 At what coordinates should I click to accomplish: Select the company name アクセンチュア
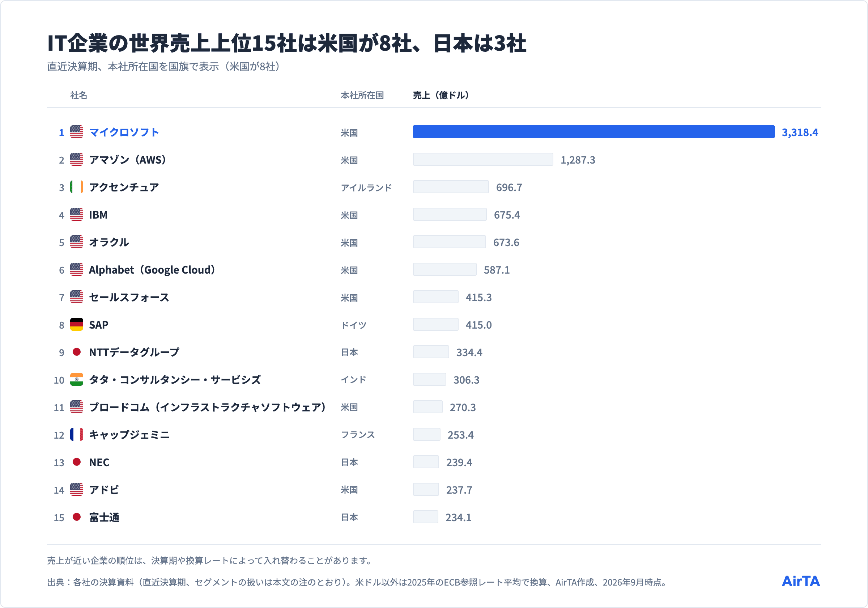(124, 187)
